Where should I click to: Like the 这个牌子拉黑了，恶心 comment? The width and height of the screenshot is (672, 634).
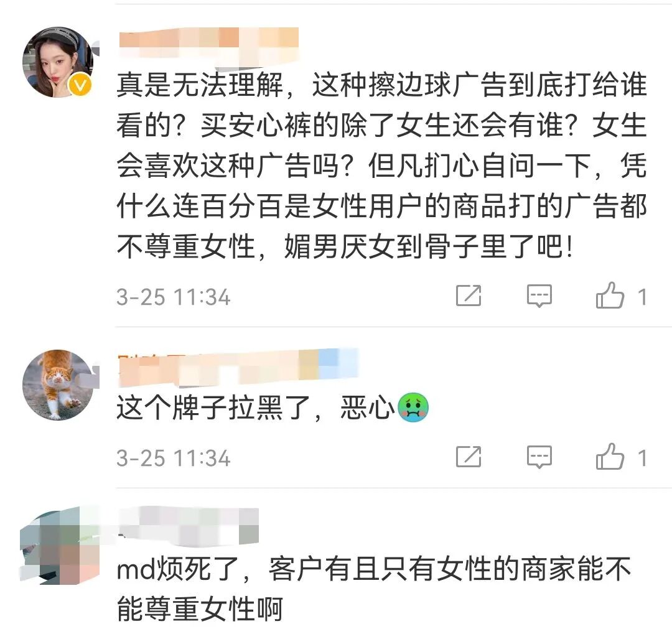point(609,456)
